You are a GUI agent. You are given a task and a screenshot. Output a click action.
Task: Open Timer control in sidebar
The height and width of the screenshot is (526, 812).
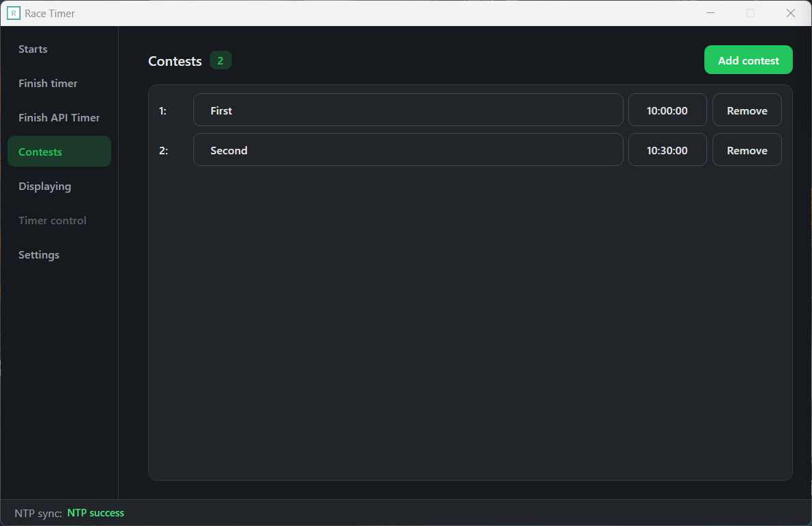click(x=59, y=221)
